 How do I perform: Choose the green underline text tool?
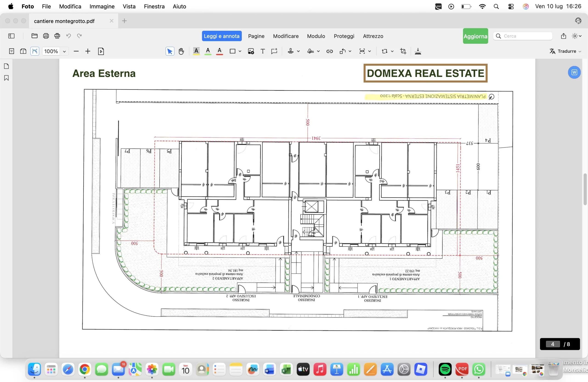point(208,51)
